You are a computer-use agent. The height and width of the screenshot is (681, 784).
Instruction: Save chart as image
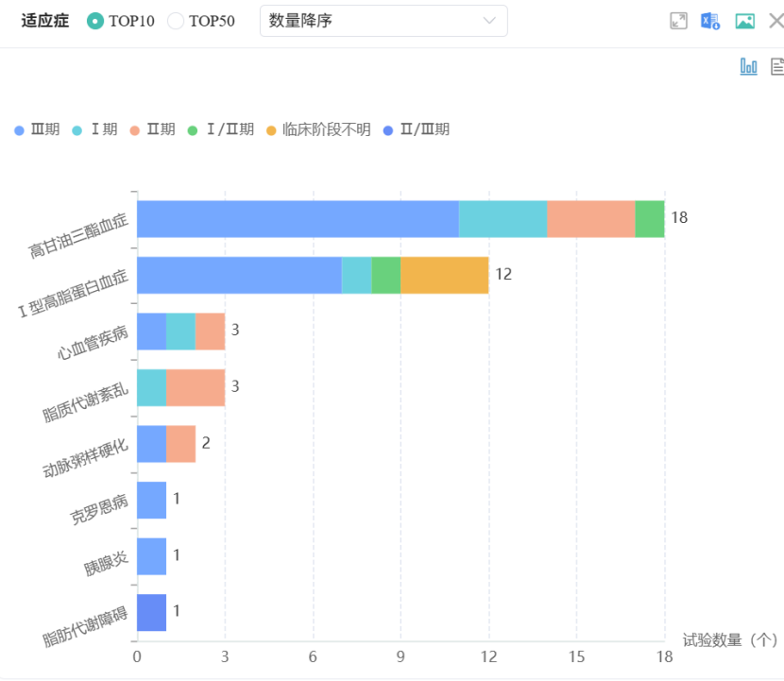[745, 21]
